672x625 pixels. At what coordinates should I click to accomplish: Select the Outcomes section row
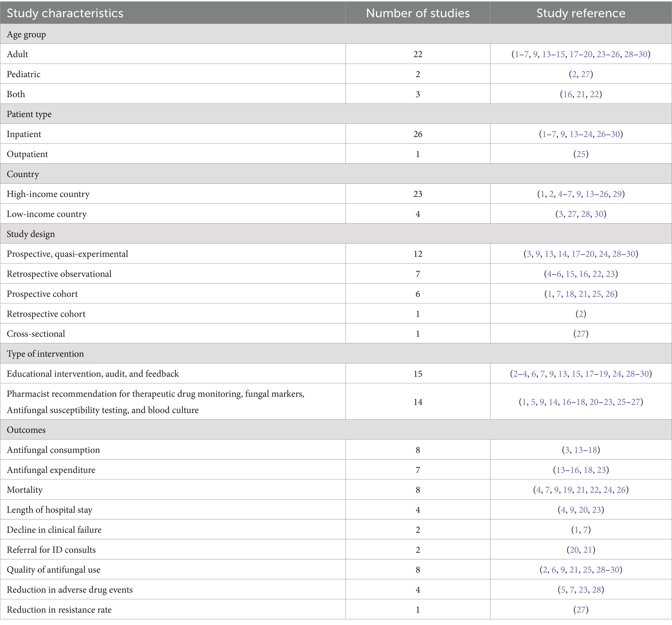click(336, 429)
